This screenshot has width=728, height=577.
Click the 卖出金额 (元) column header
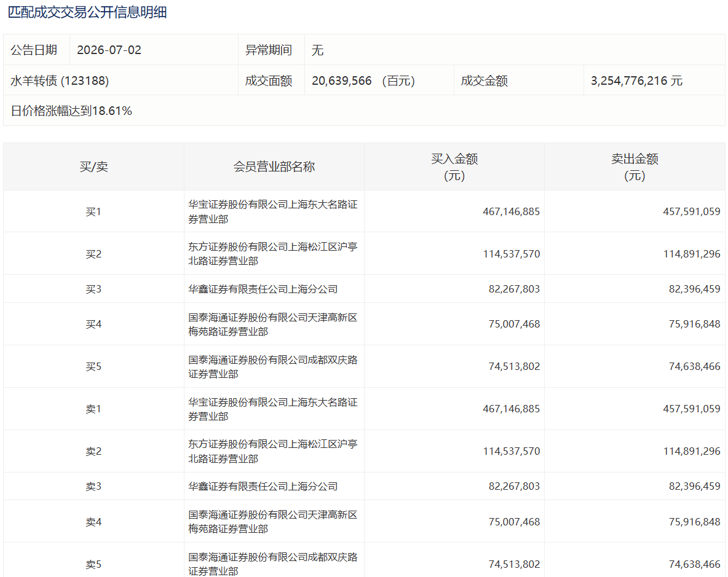[x=635, y=167]
